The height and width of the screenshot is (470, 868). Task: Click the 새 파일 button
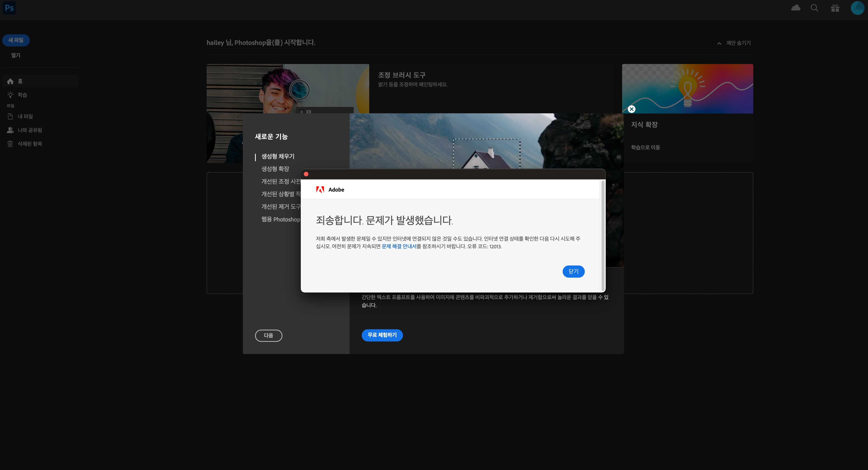[x=16, y=40]
